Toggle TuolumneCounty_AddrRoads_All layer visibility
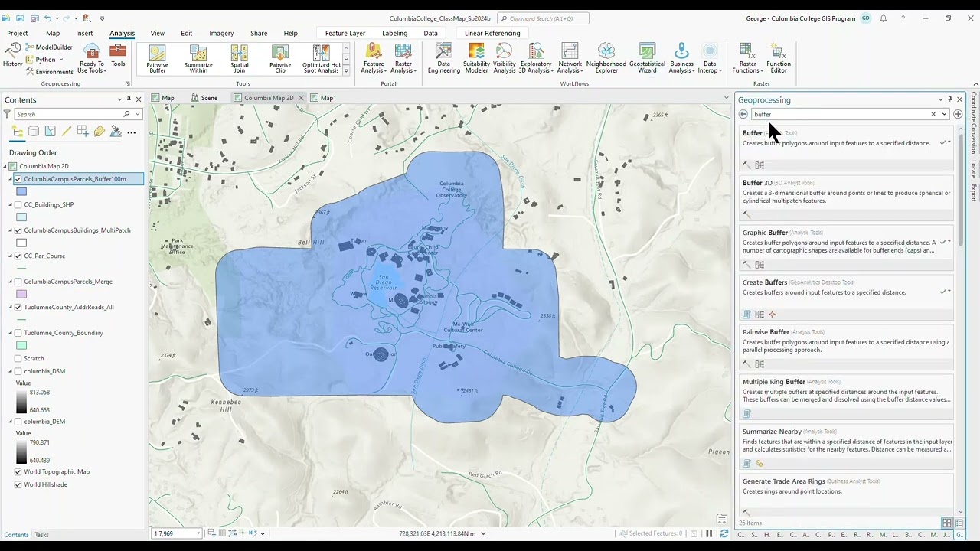 18,307
